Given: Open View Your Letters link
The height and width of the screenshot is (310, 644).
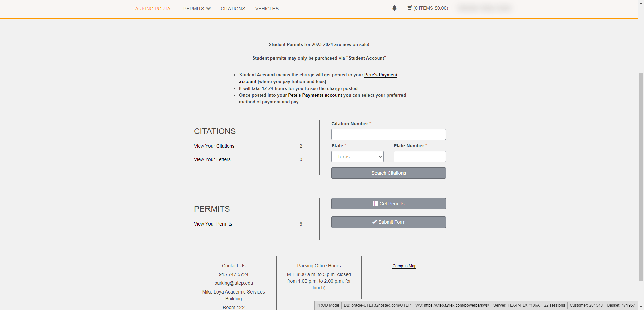Looking at the screenshot, I should click(212, 159).
